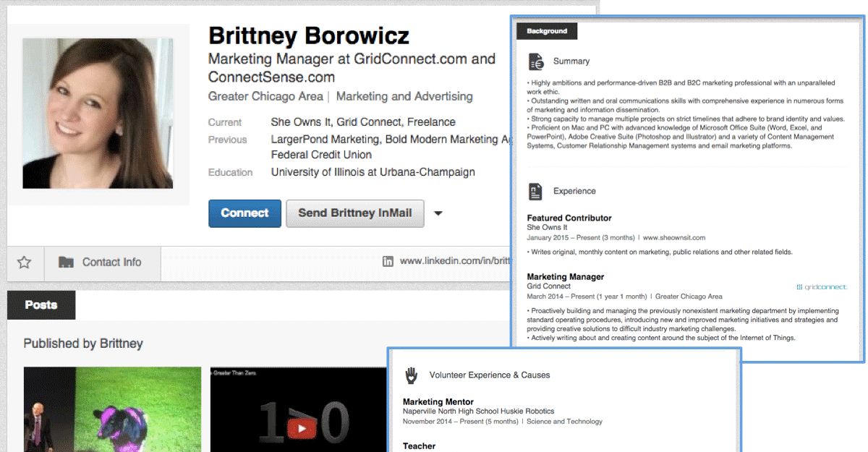Click the Current line listing She Owns It
The image size is (868, 452).
[363, 122]
